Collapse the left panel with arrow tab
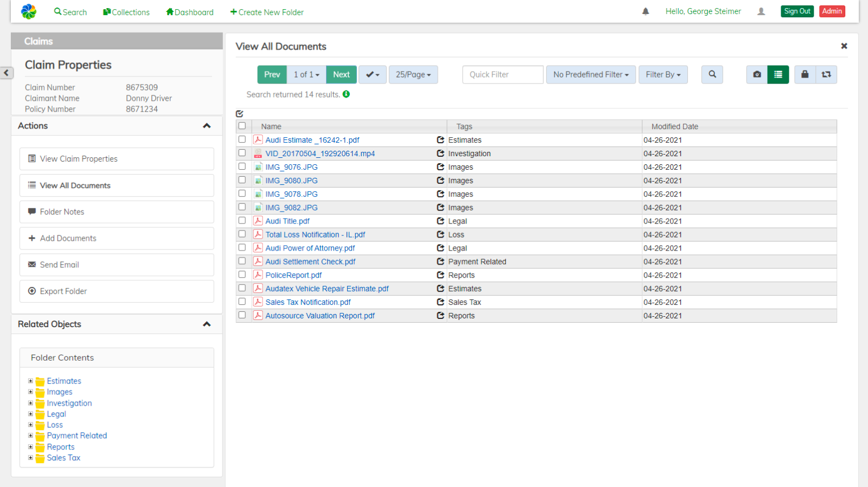 point(7,73)
